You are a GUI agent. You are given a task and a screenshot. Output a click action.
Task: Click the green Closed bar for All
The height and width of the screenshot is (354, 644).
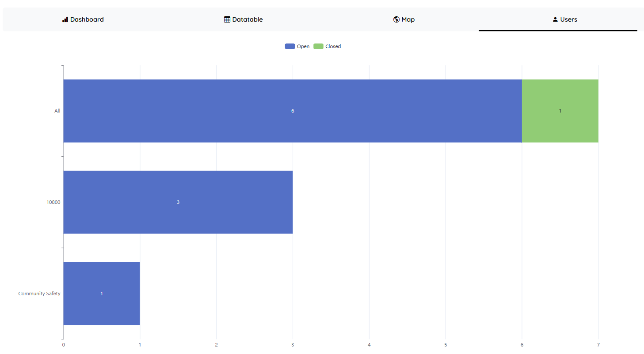tap(560, 111)
